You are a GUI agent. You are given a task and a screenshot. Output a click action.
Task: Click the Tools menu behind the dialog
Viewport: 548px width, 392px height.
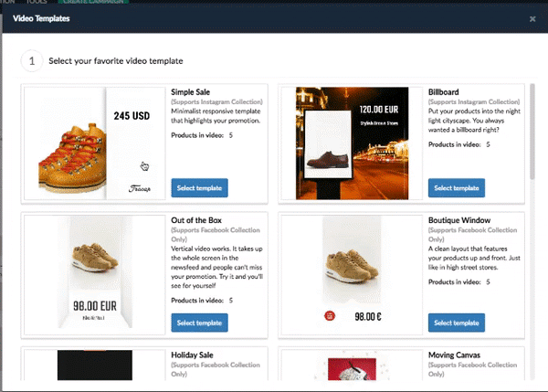click(37, 2)
